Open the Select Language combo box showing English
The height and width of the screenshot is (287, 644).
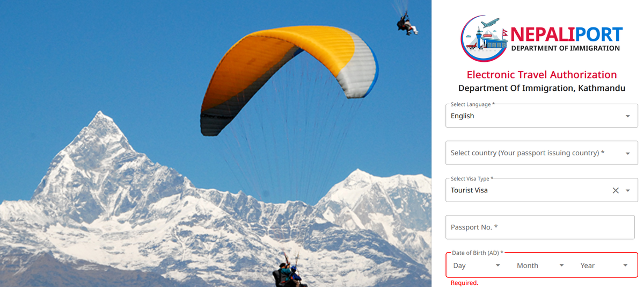[541, 116]
